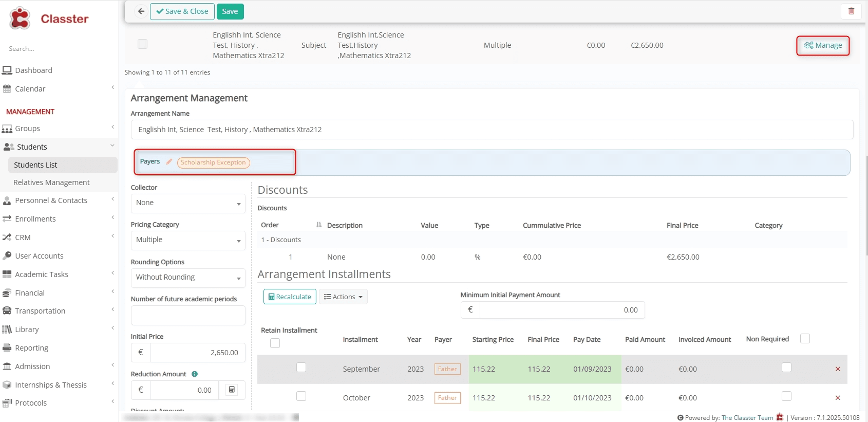Click the red trash delete icon
868x422 pixels.
[851, 11]
